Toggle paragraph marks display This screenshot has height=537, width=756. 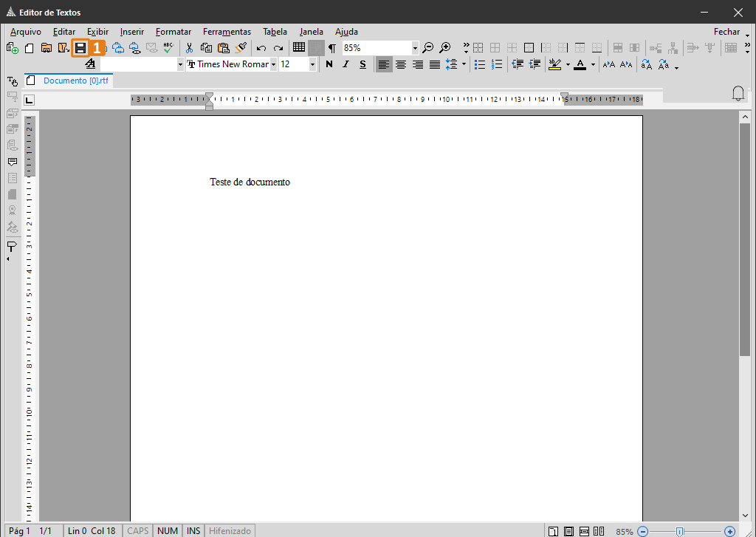pos(332,48)
